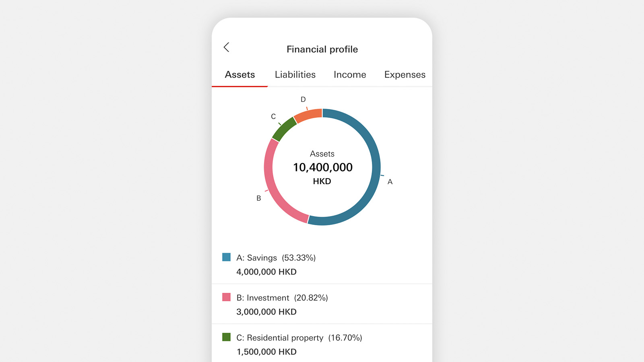The image size is (644, 362).
Task: Click the 'Assets' caption inside donut chart
Action: pos(322,154)
